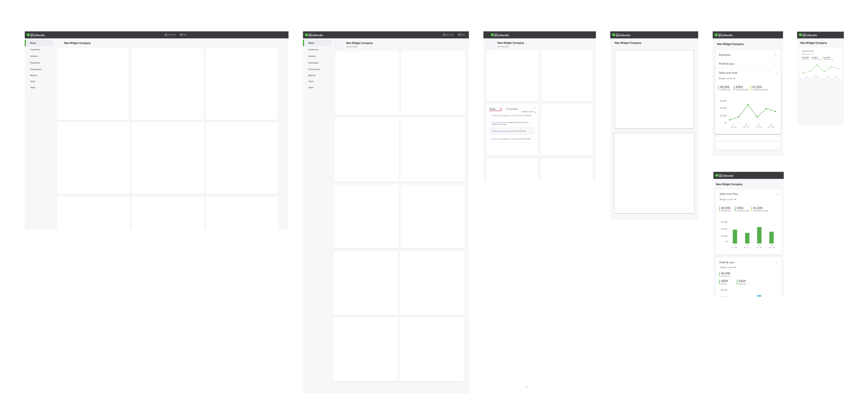868x413 pixels.
Task: Open Widget control dropdown on large line-chart card
Action: (727, 78)
